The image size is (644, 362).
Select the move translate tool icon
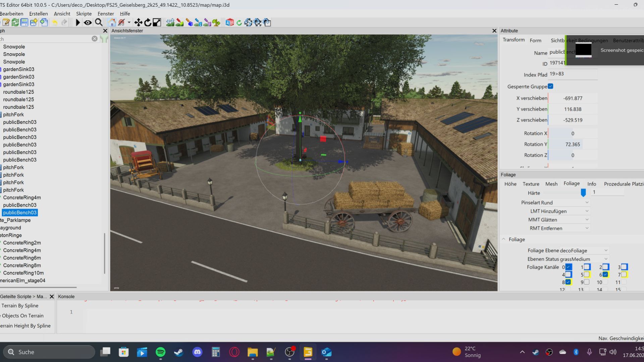click(x=138, y=22)
